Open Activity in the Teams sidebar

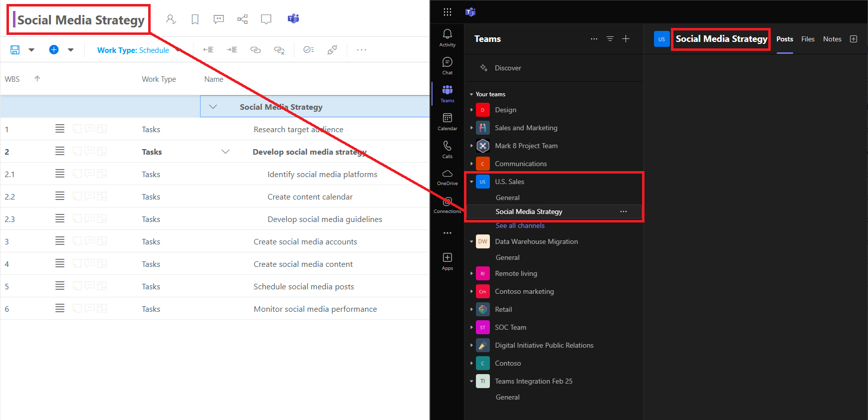(447, 38)
